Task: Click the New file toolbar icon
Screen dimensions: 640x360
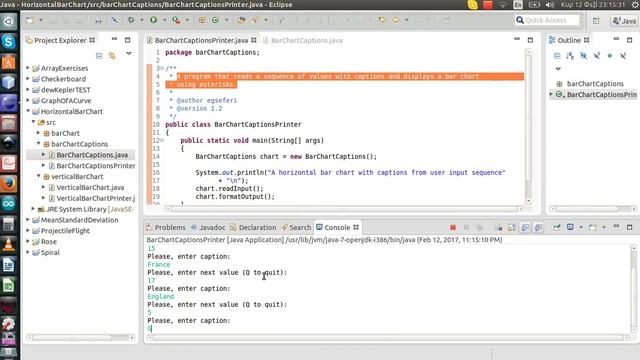Action: [x=30, y=20]
